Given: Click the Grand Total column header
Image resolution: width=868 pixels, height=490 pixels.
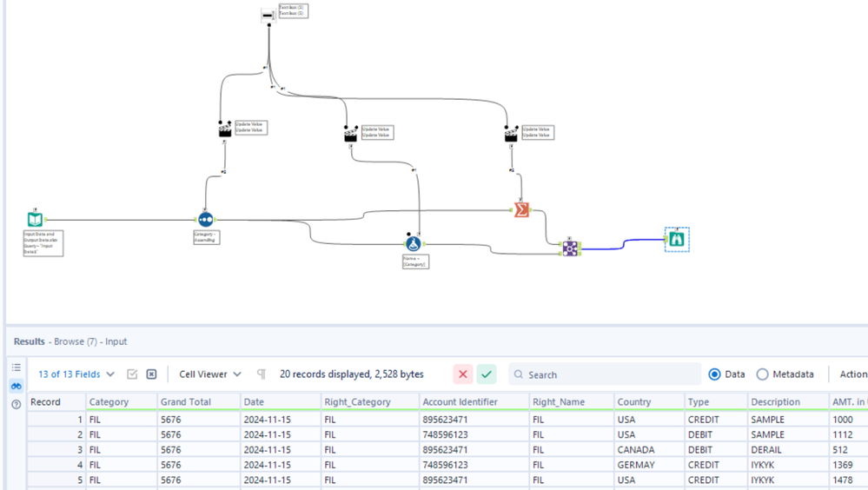Looking at the screenshot, I should pyautogui.click(x=199, y=402).
